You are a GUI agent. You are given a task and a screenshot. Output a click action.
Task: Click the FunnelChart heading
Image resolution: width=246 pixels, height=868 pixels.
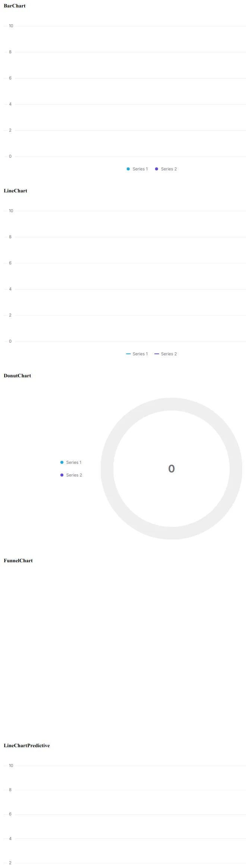18,561
